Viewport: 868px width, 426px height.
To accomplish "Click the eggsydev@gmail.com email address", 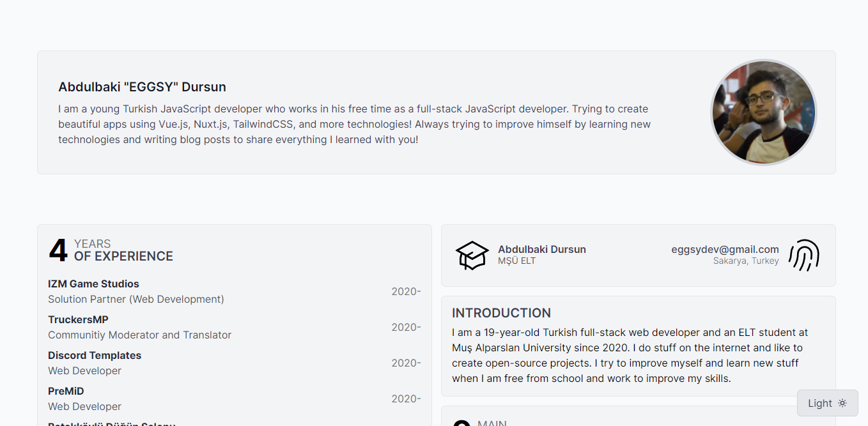I will [x=725, y=249].
